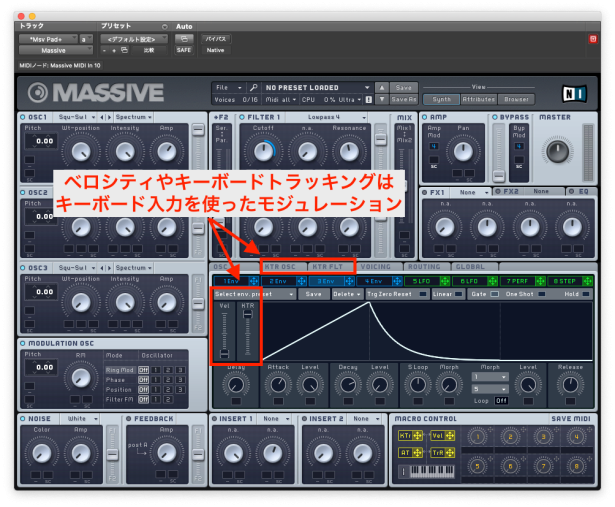Image resolution: width=615 pixels, height=507 pixels.
Task: Click the Vel macro handle icon
Action: [450, 436]
